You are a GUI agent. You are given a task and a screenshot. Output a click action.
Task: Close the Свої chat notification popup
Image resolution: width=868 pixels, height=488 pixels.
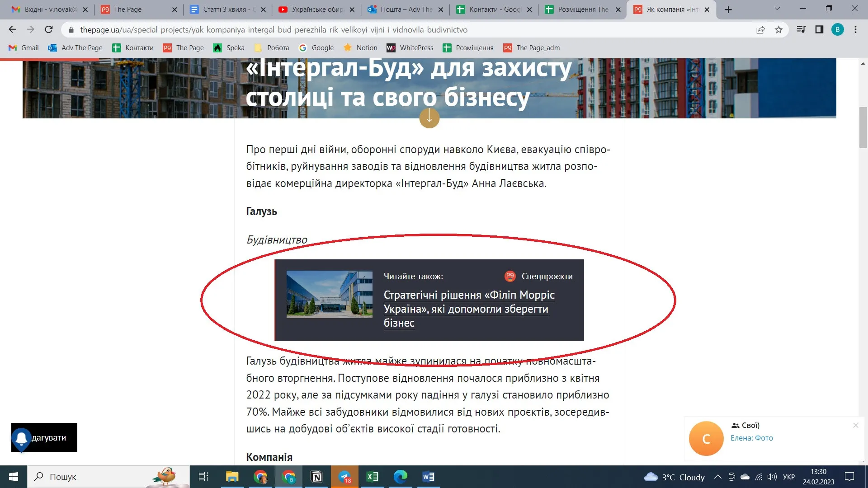pos(855,425)
